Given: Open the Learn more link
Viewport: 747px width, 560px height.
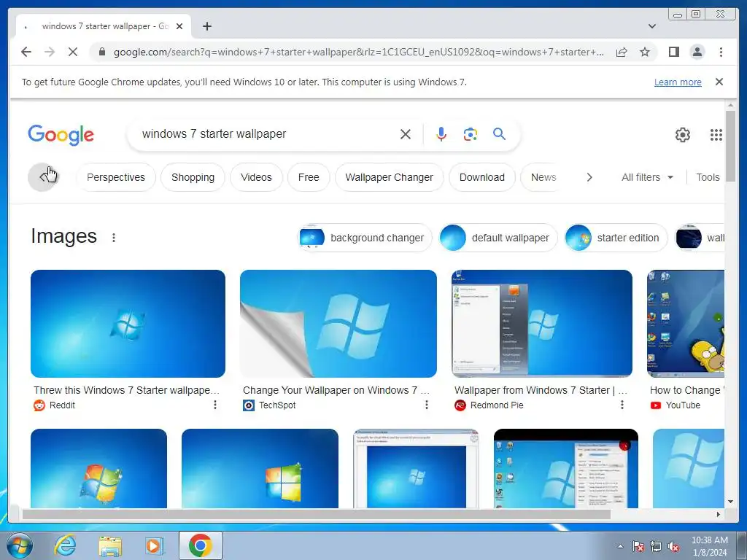Looking at the screenshot, I should pos(678,82).
